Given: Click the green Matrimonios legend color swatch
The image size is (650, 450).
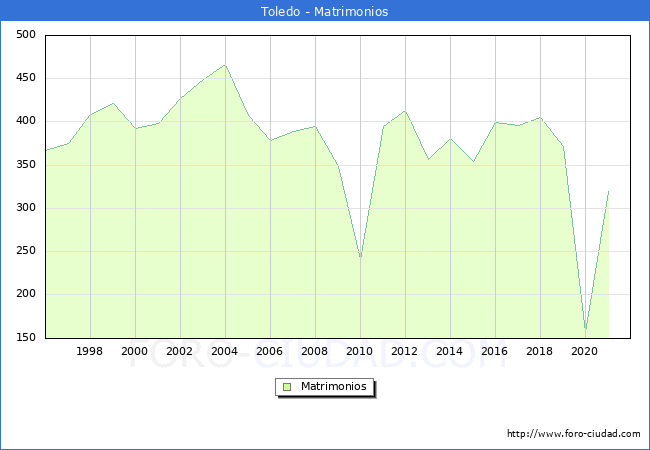Looking at the screenshot, I should tap(287, 387).
